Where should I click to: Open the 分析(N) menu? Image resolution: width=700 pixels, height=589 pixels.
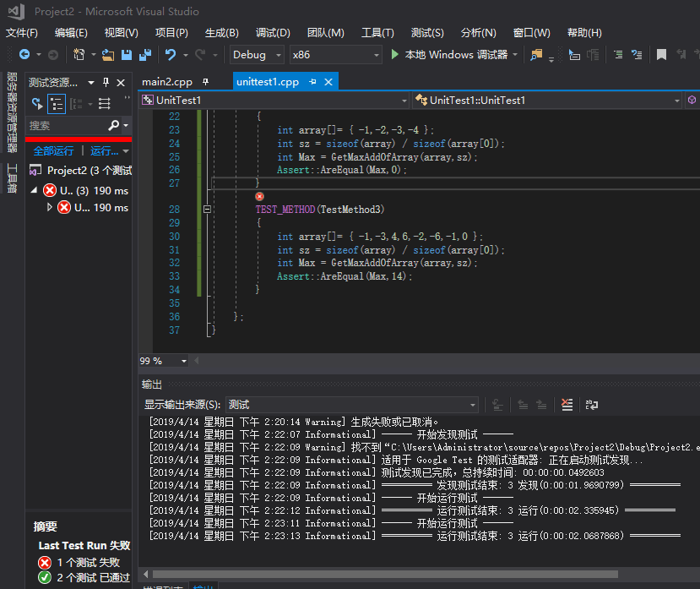[478, 33]
